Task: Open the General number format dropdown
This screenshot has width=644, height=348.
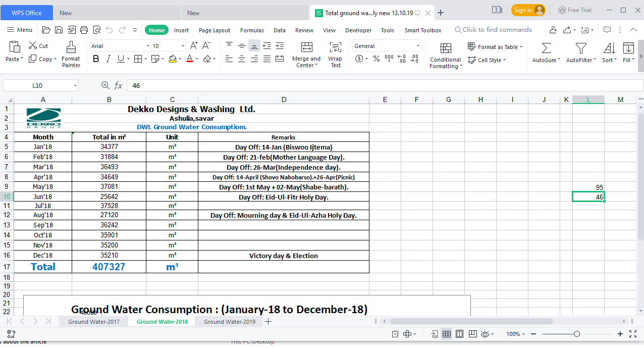Action: tap(418, 46)
